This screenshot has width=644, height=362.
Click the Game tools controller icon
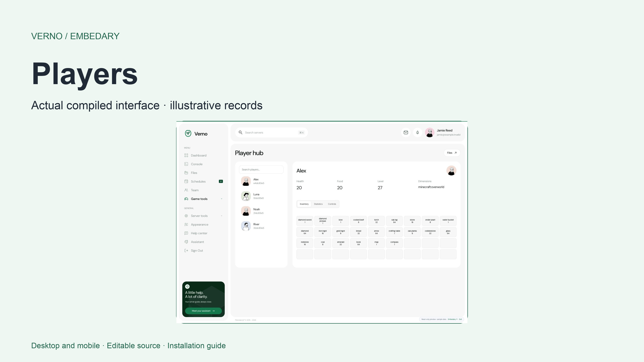186,199
